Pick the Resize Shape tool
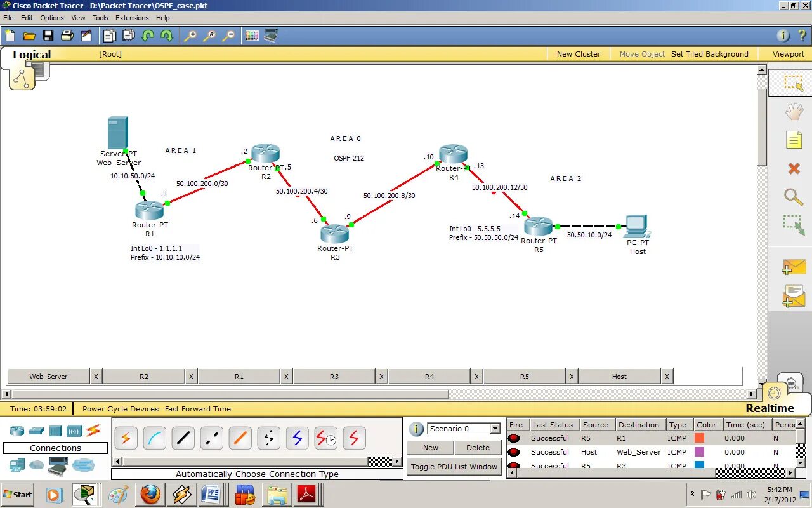This screenshot has width=812, height=508. [794, 225]
